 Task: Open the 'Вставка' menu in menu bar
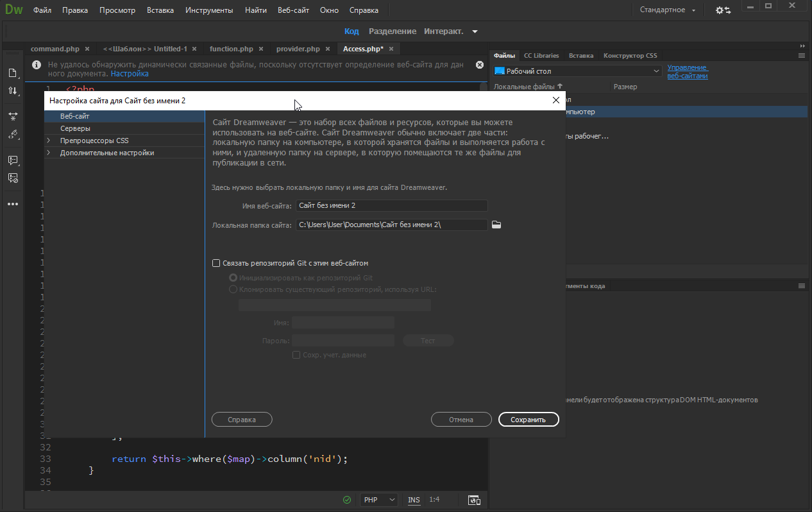coord(160,10)
